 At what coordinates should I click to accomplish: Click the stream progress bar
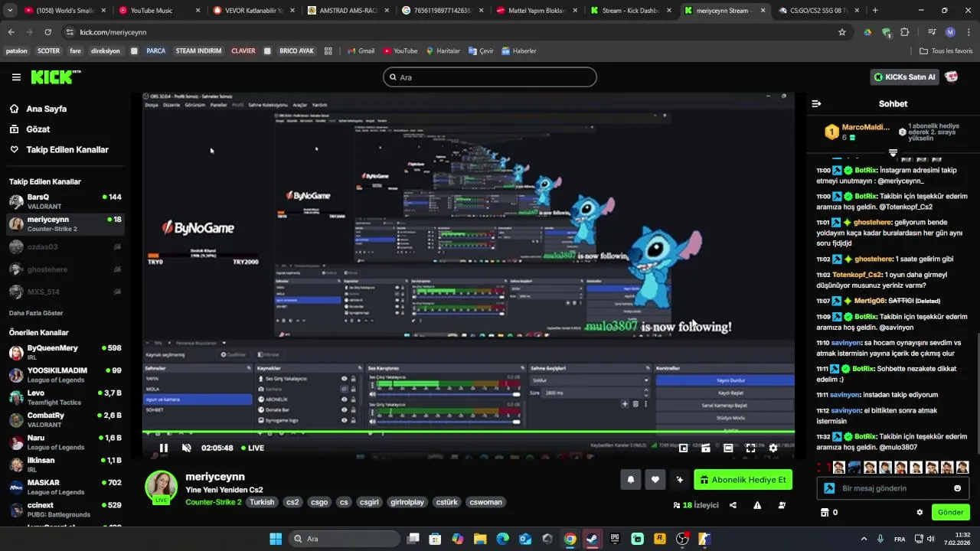469,433
